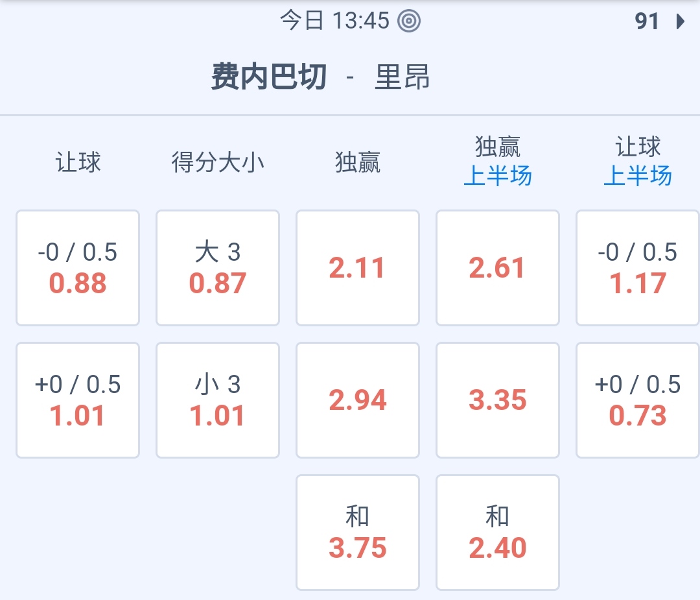Choose first-half win odds 3.35
This screenshot has width=700, height=600.
(x=498, y=400)
